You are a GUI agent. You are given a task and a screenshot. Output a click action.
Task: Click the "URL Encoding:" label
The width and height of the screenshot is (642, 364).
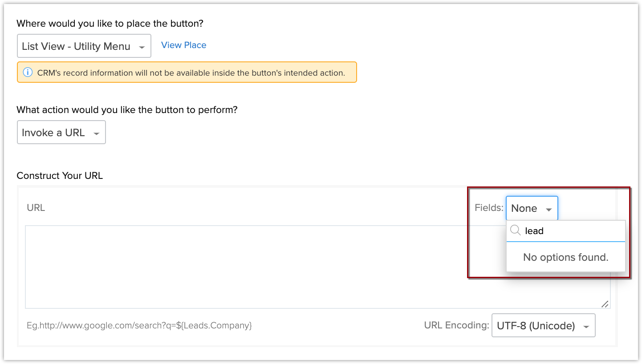point(456,325)
